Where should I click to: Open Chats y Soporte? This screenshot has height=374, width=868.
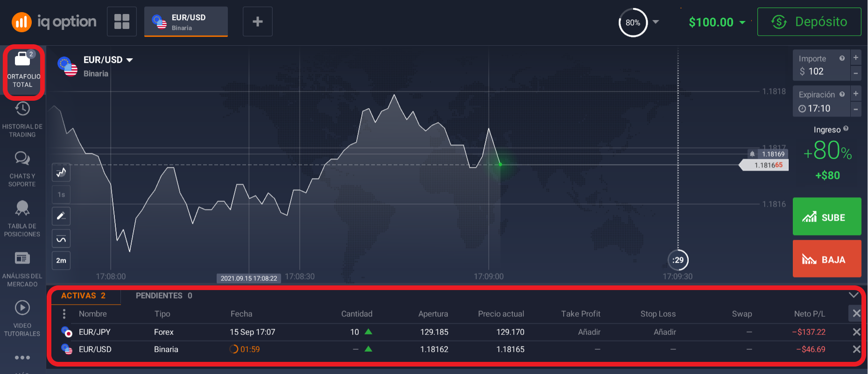click(22, 169)
